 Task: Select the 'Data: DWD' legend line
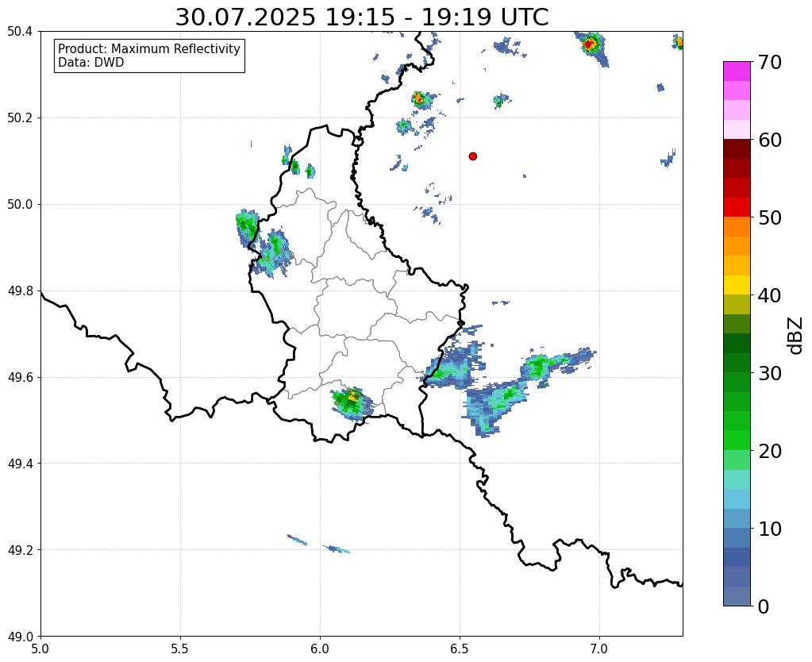click(91, 63)
